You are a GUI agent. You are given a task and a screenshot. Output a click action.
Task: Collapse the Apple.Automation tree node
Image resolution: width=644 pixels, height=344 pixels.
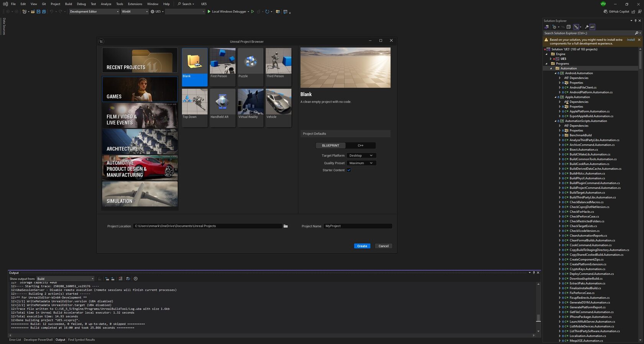click(x=555, y=97)
